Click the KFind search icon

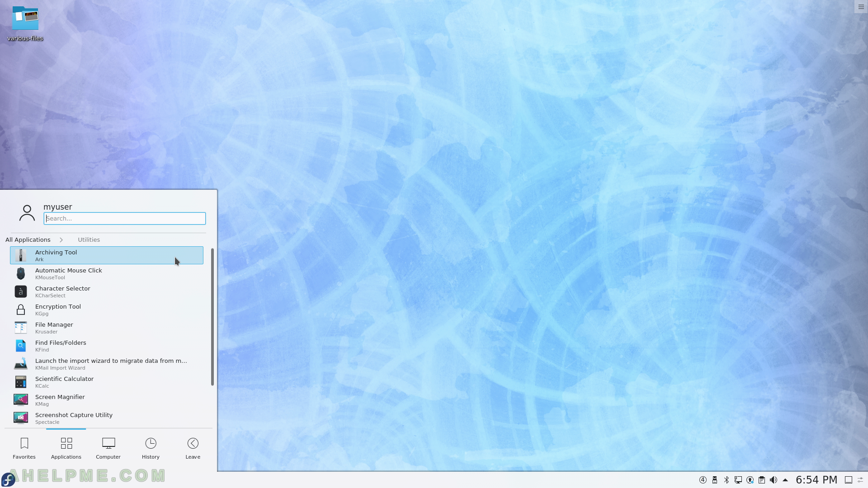[x=21, y=346]
